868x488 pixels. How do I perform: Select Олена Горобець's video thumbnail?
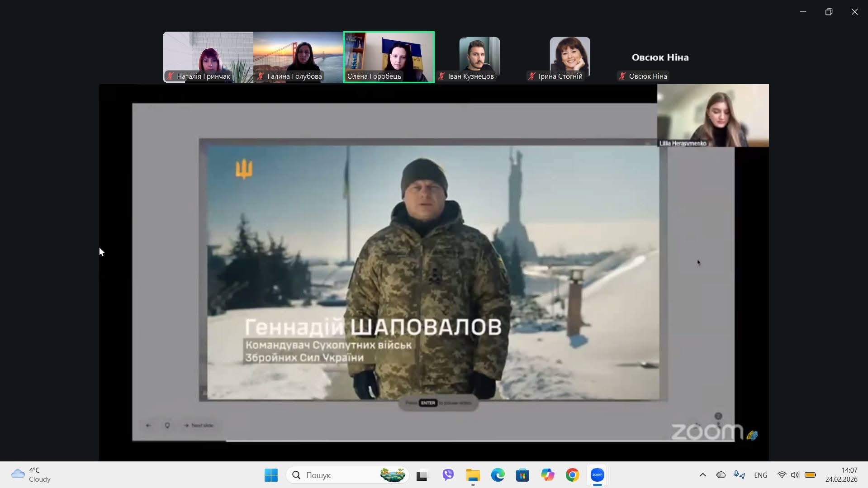(x=389, y=57)
